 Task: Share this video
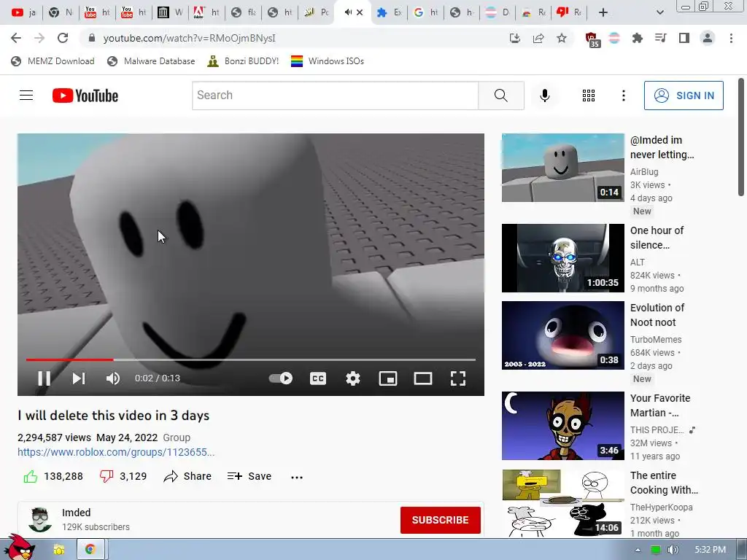pos(187,477)
